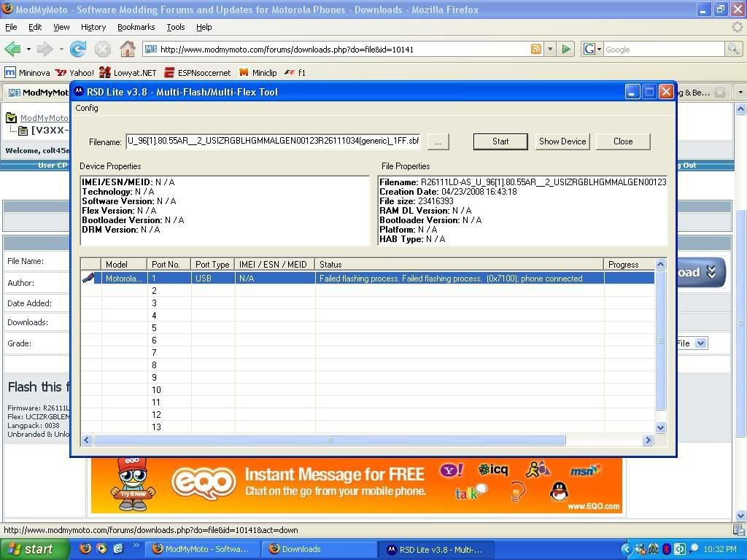Click the browse '...' file button
The height and width of the screenshot is (560, 747).
pos(438,141)
